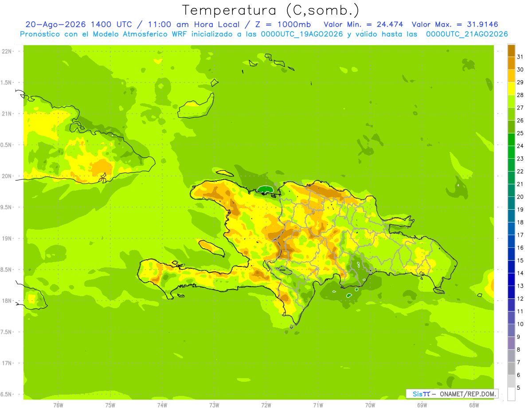
Task: Click legend value '11' on the color bar
Action: 520,311
